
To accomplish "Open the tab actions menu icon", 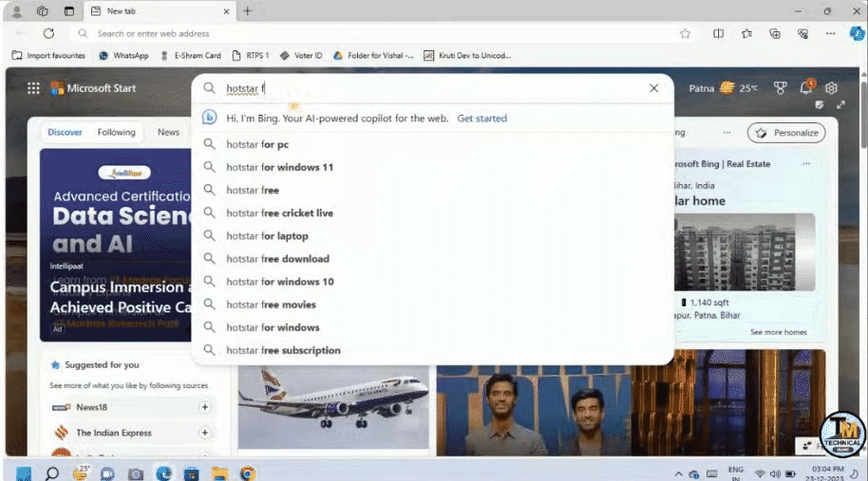I will [x=68, y=11].
